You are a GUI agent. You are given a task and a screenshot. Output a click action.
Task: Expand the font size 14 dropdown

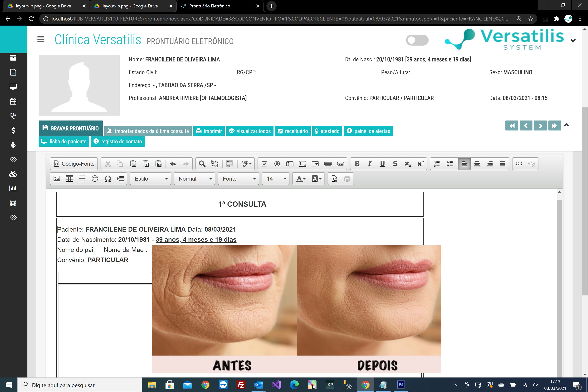coord(276,179)
